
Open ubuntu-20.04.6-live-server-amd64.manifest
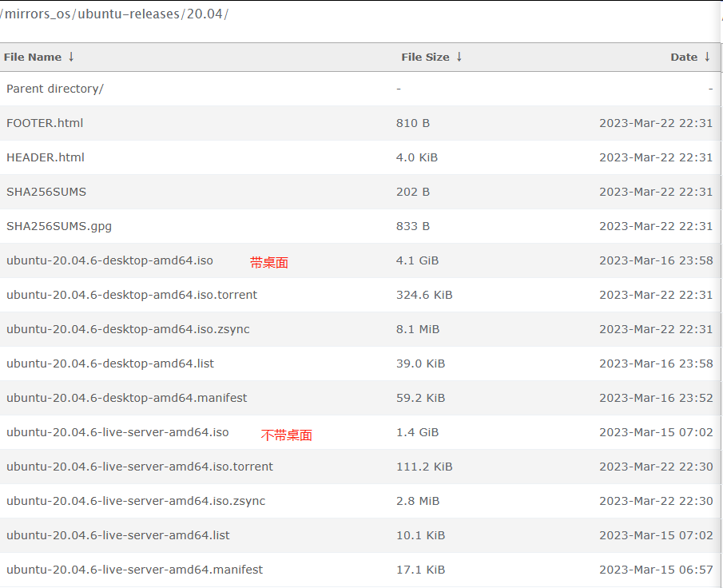[135, 570]
